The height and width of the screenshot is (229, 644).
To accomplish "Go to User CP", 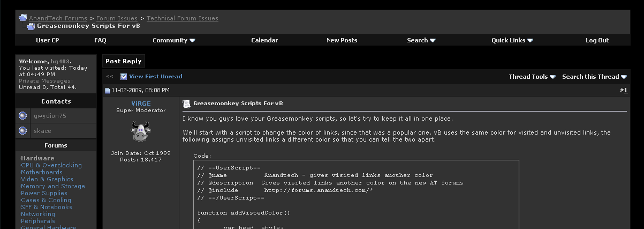I will 48,40.
